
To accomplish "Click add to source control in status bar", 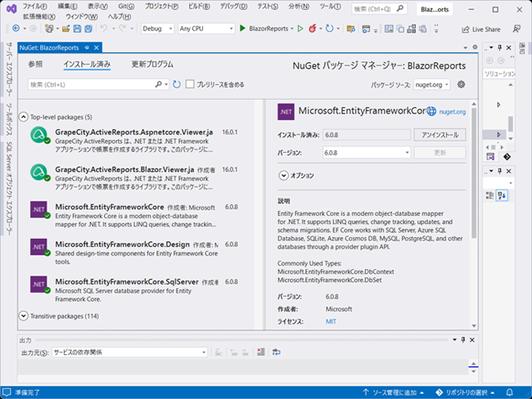I will 394,392.
